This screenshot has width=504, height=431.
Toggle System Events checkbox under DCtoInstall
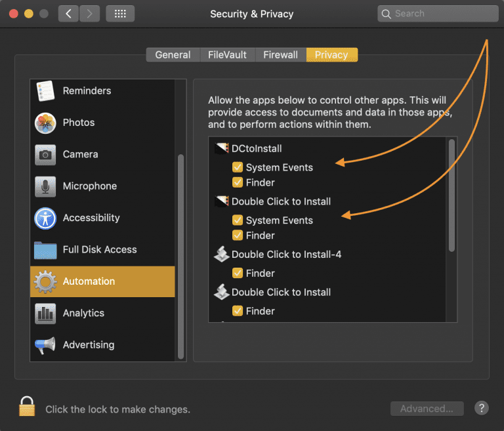(238, 167)
